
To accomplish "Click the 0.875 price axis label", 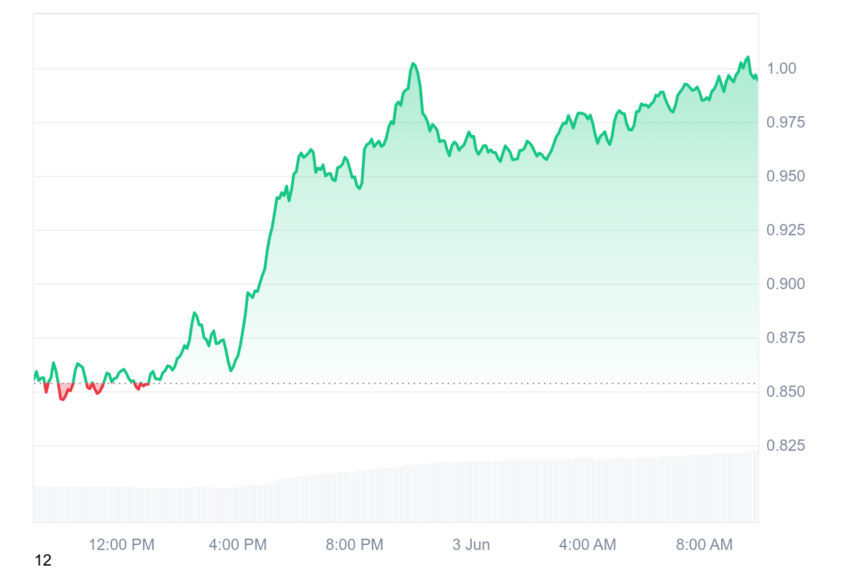I will coord(785,338).
